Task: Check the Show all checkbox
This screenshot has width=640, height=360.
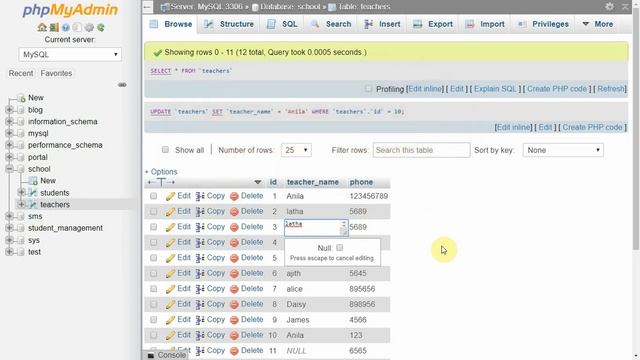Action: 165,150
